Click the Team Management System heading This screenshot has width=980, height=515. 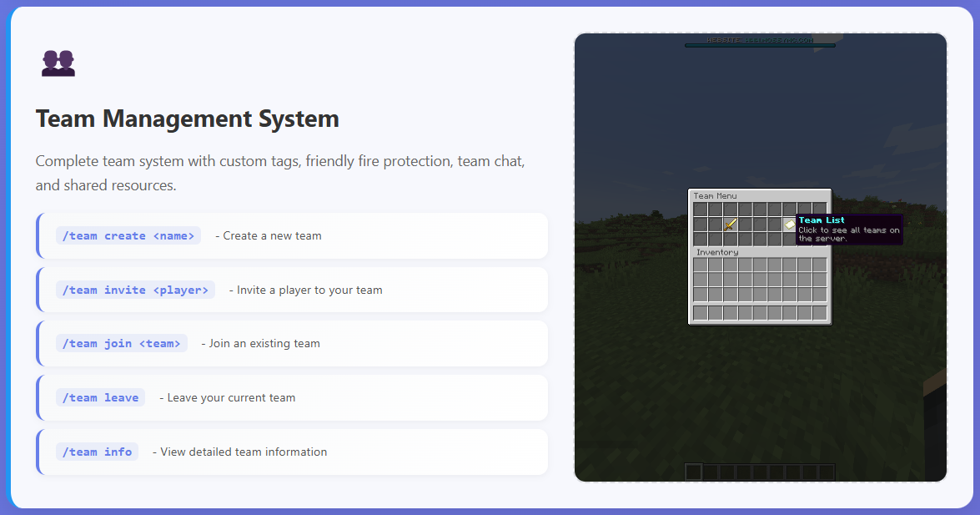(187, 119)
